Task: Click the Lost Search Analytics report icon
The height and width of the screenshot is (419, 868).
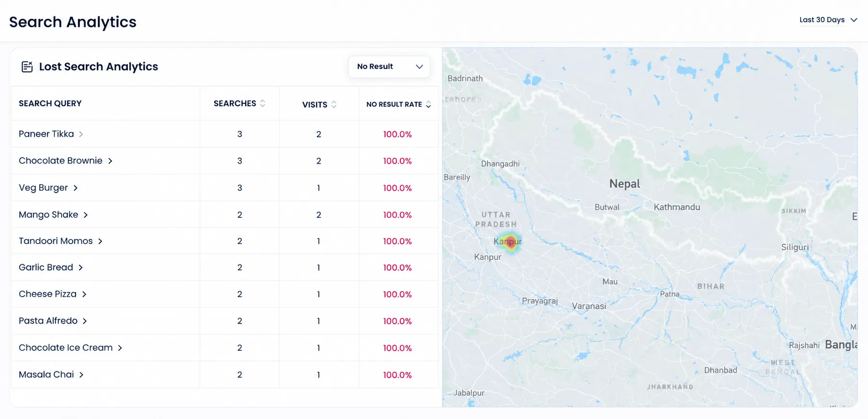Action: click(x=27, y=66)
